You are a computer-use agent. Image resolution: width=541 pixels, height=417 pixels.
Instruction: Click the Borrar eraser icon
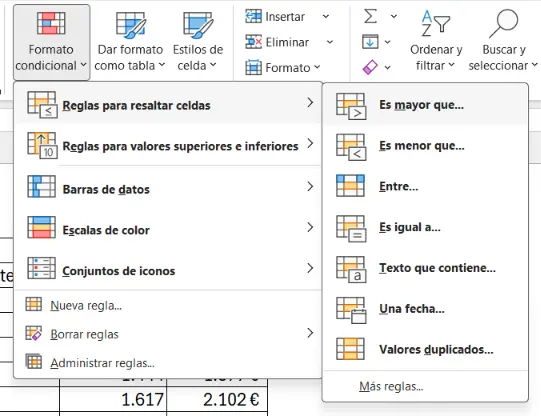370,67
